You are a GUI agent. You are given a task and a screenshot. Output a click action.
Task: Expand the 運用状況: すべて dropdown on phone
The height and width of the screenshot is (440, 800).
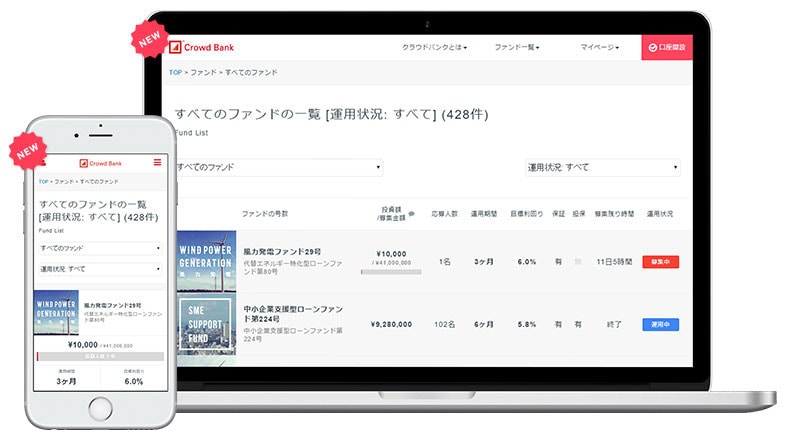click(100, 269)
